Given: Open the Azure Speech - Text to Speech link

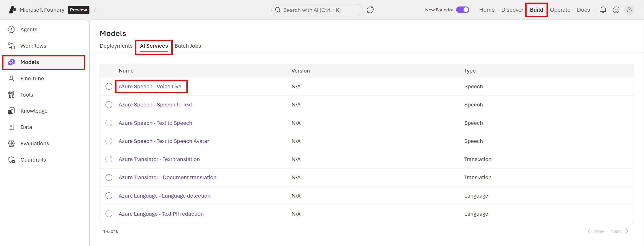Looking at the screenshot, I should coord(155,123).
